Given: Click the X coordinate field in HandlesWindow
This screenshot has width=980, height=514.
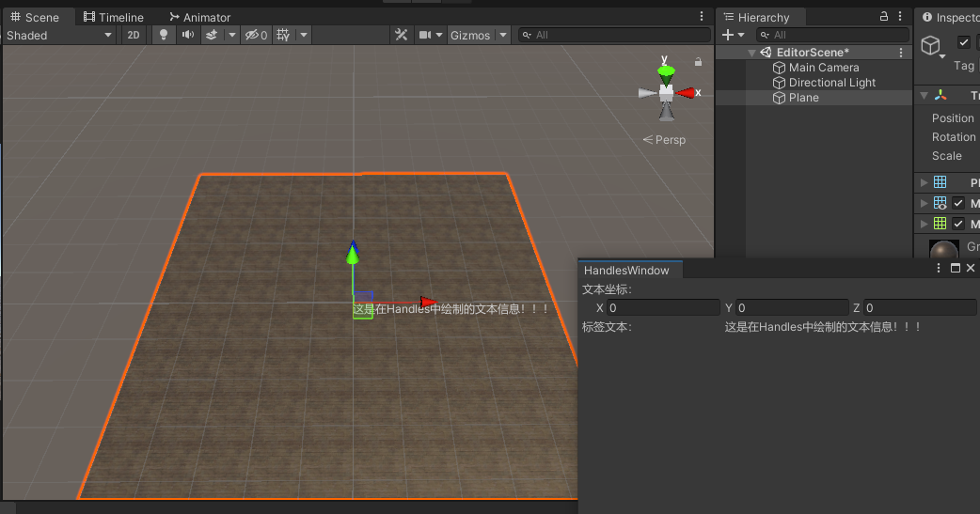Looking at the screenshot, I should (663, 308).
